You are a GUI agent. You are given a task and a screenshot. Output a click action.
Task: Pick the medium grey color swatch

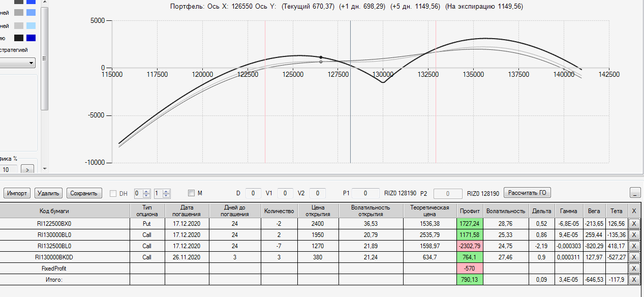click(19, 12)
